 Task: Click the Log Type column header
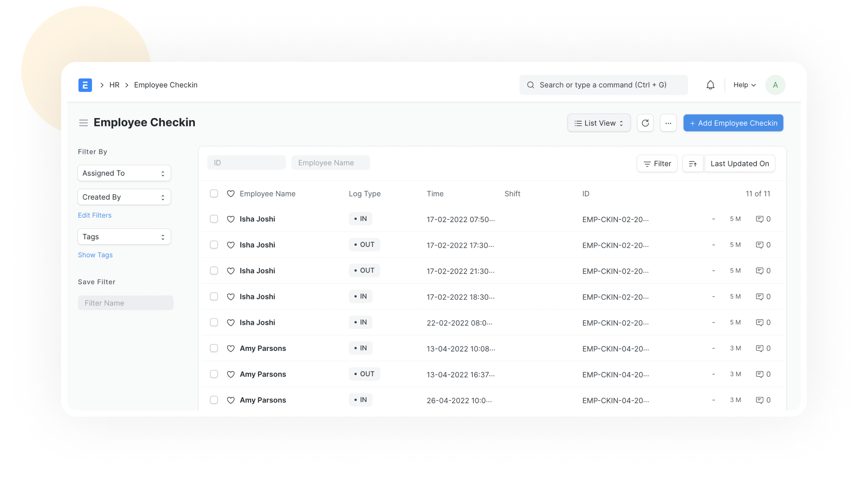pyautogui.click(x=364, y=194)
